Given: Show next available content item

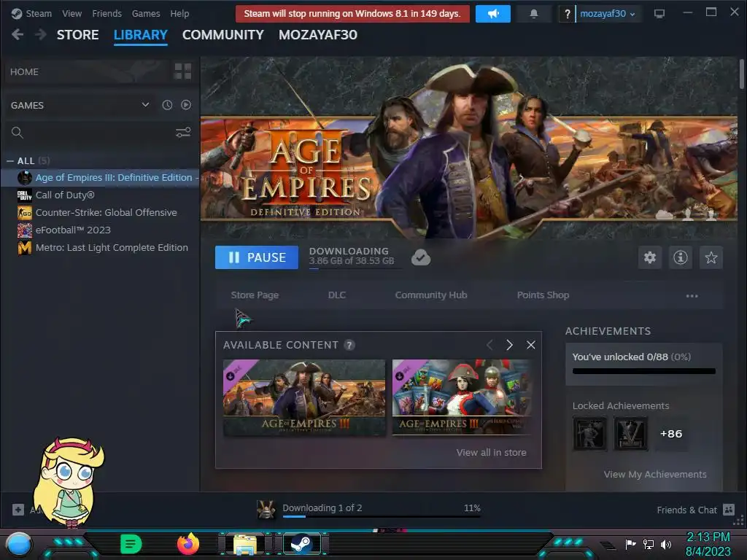Looking at the screenshot, I should point(509,345).
